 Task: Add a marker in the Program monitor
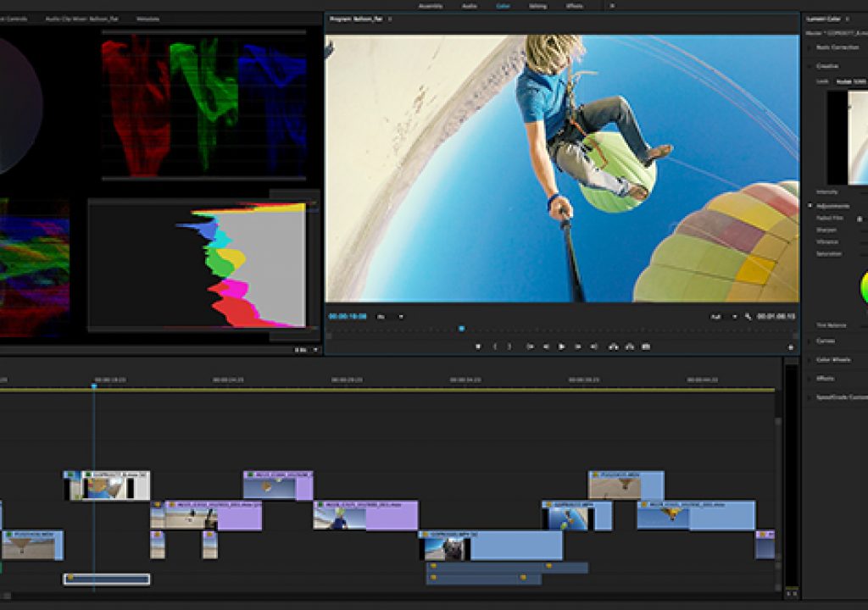click(478, 347)
